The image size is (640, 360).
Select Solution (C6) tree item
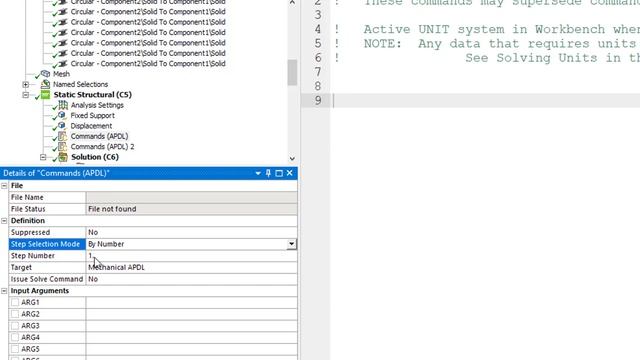point(95,157)
